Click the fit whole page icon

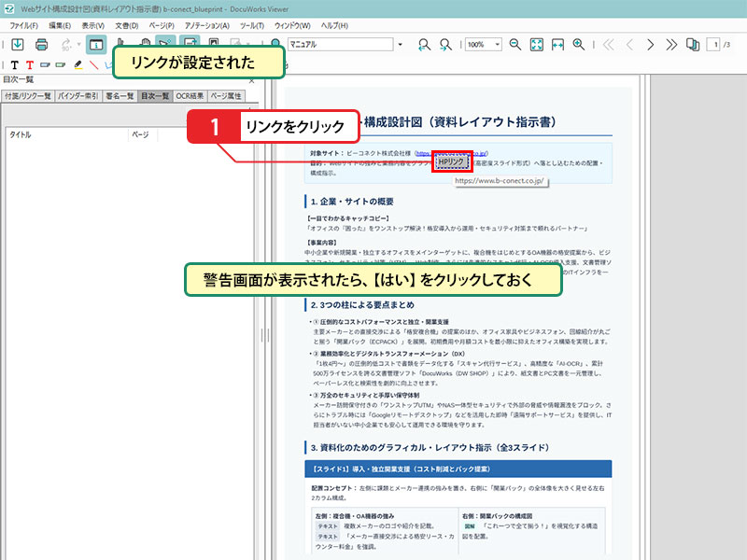click(536, 44)
